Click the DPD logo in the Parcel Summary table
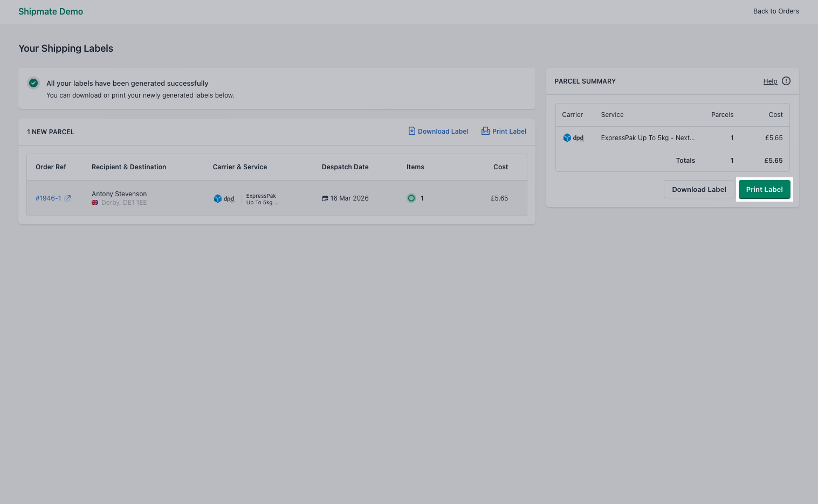 (x=573, y=138)
